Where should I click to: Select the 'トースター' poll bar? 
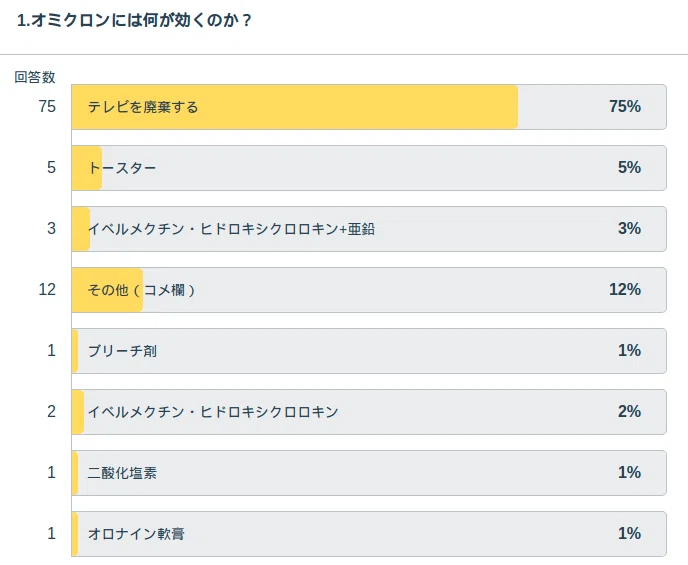coord(369,168)
